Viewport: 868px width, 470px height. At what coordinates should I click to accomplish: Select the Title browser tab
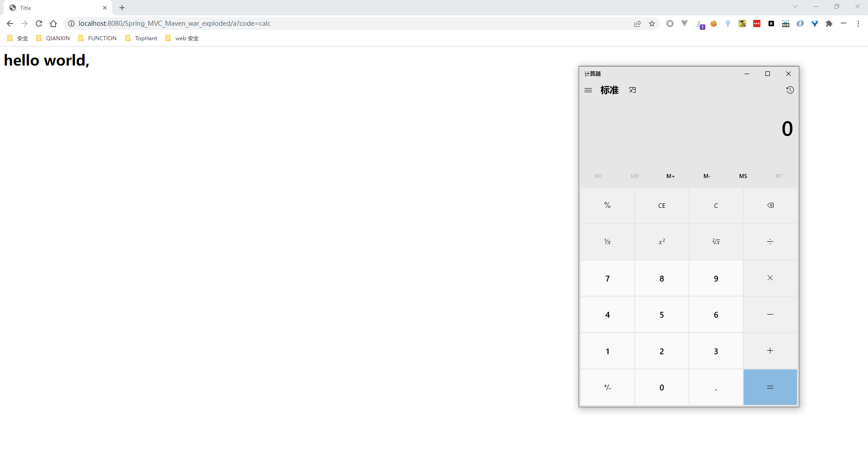(x=58, y=8)
